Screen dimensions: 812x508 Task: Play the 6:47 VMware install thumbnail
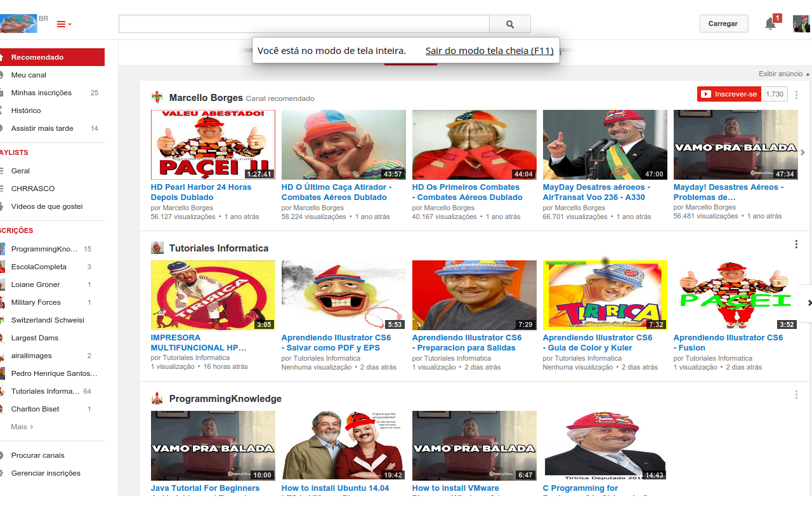pyautogui.click(x=475, y=446)
